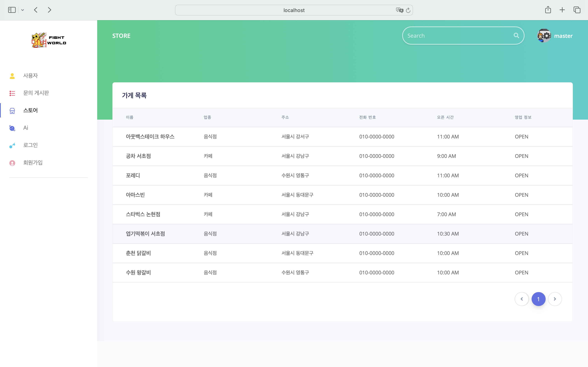
Task: Click the master avatar image
Action: coord(544,36)
